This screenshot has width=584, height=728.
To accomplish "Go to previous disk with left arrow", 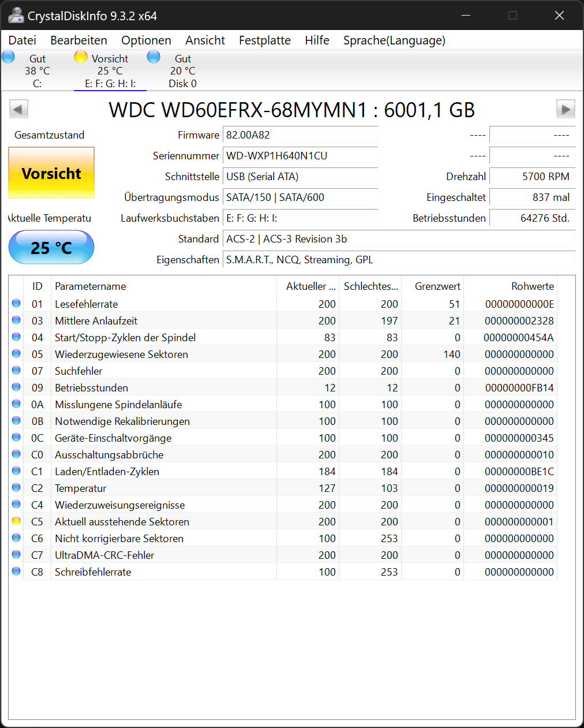I will pos(18,109).
